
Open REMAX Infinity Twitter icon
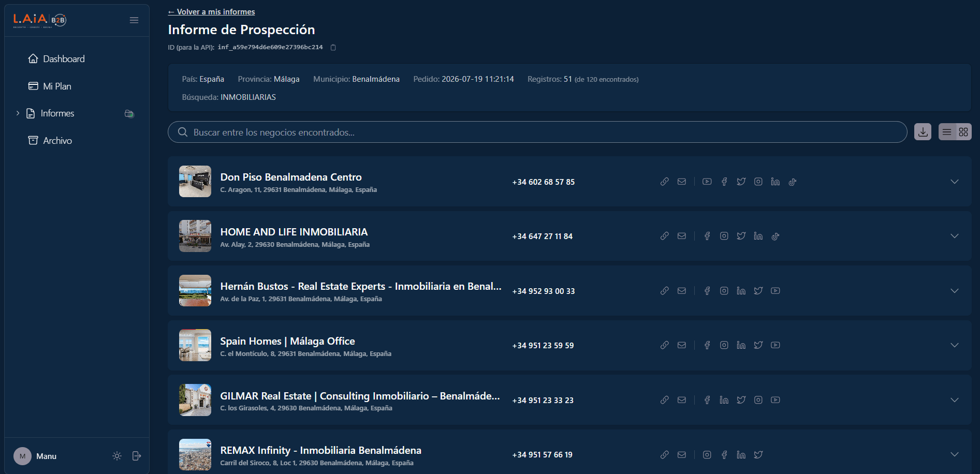coord(758,454)
